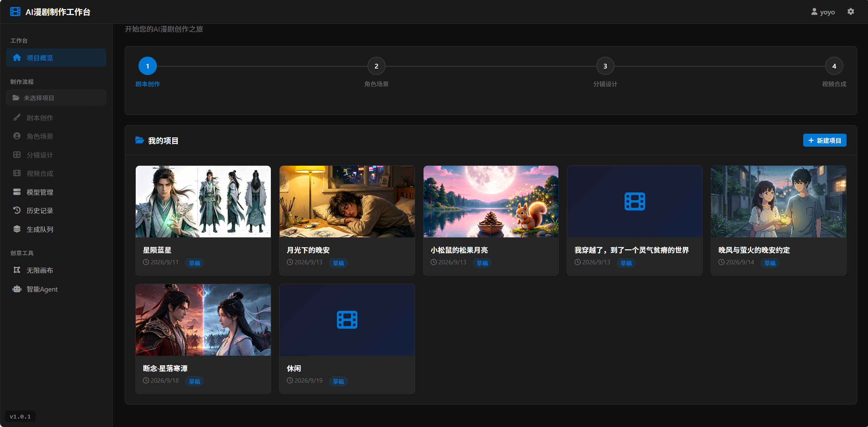
Task: Select step 2 角色场景 in the stepper
Action: (376, 66)
